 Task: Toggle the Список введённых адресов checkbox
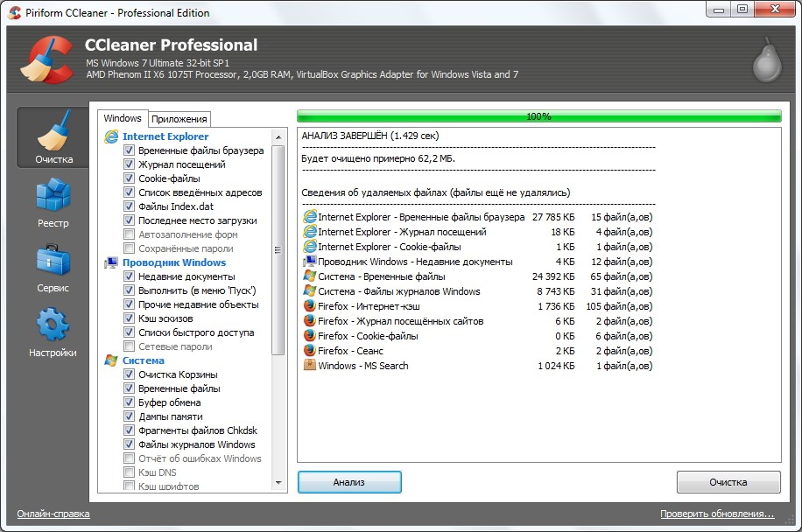point(130,192)
